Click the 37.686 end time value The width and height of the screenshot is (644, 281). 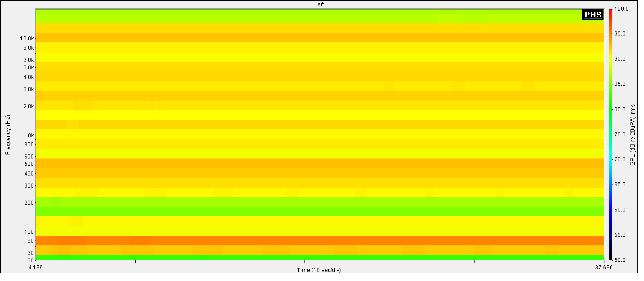click(604, 268)
